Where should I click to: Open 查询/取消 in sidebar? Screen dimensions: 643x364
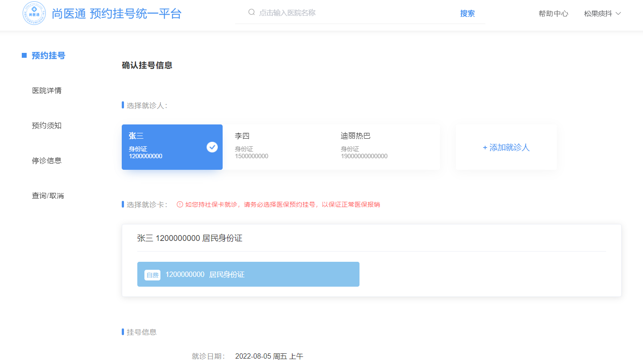pyautogui.click(x=48, y=196)
